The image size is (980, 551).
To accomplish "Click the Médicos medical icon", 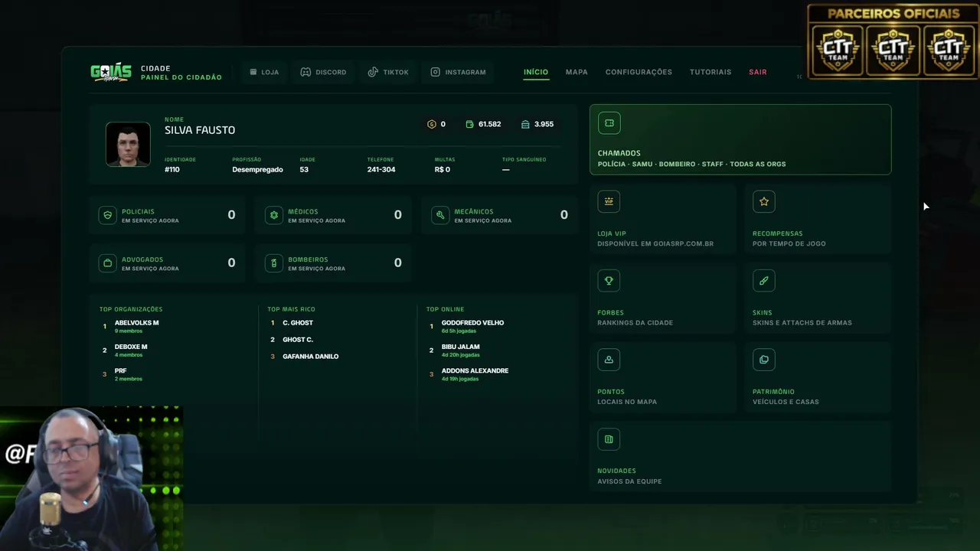I will [273, 215].
